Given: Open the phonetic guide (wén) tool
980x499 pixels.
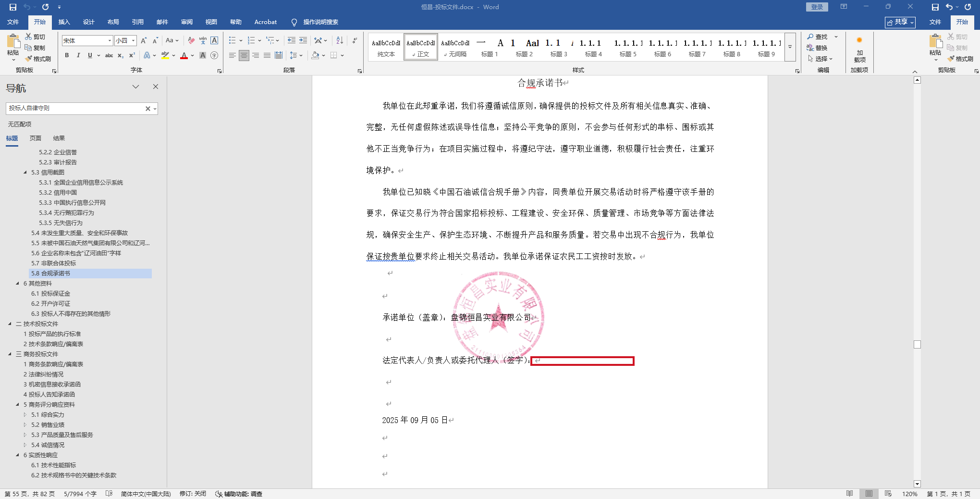Looking at the screenshot, I should (x=203, y=41).
